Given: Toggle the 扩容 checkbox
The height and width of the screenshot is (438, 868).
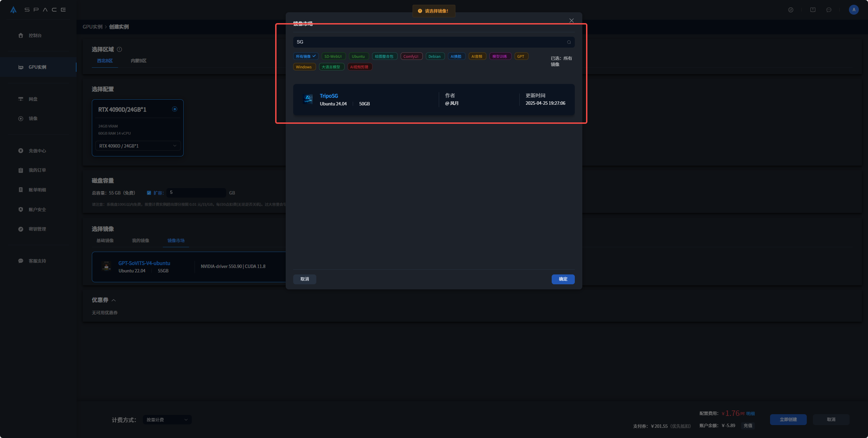Looking at the screenshot, I should click(149, 193).
